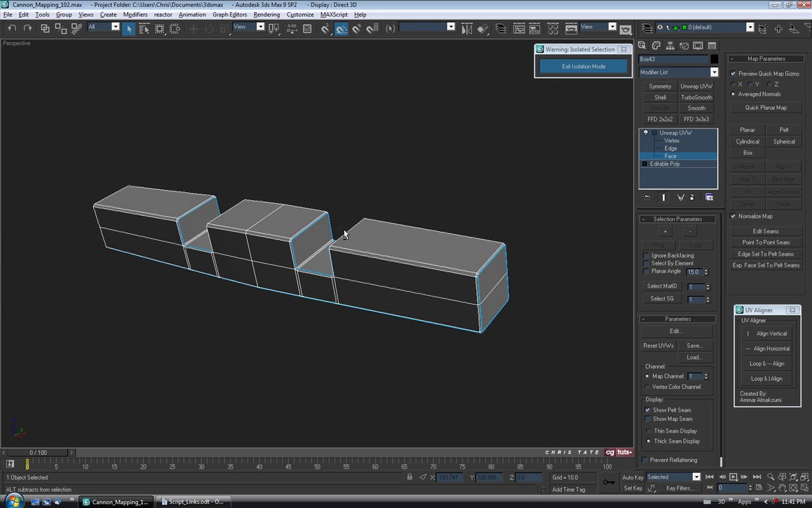Enable Show Map Seam checkbox

click(x=648, y=418)
